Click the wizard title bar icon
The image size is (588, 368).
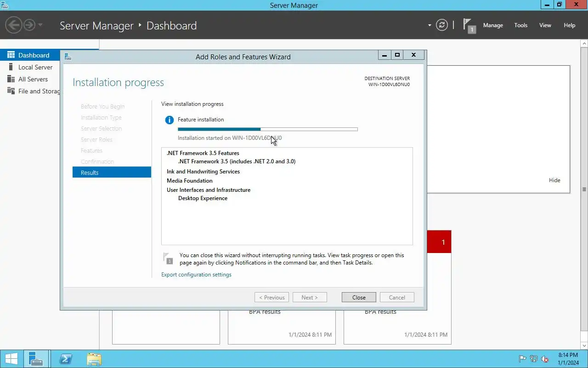tap(68, 57)
